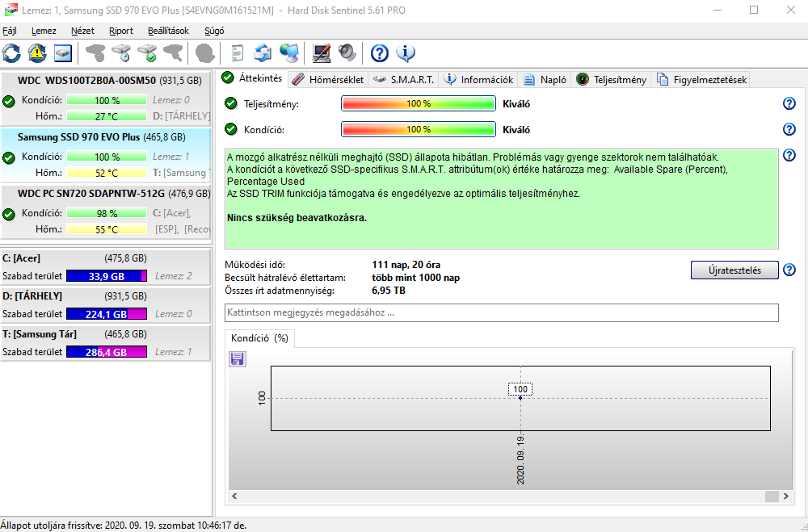Click the 27 °C temperature bar of WDC WDS100T2B0A
This screenshot has width=808, height=532.
107,116
